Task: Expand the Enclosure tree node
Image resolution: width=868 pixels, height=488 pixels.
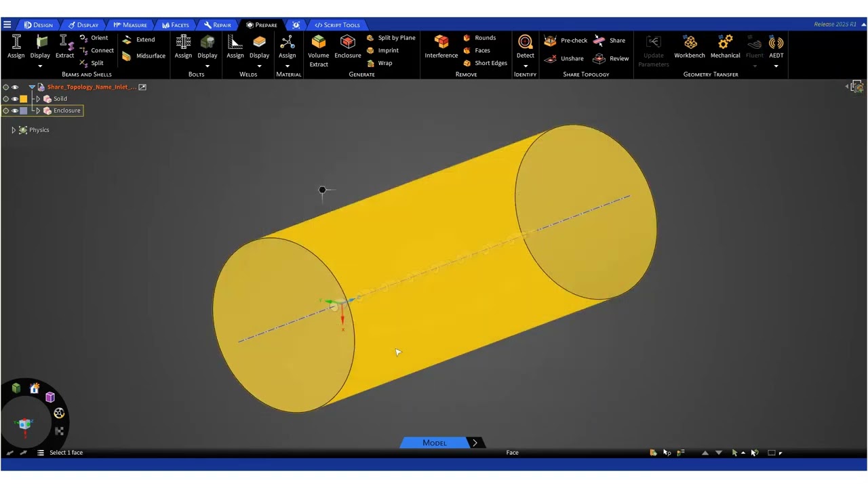Action: coord(38,110)
